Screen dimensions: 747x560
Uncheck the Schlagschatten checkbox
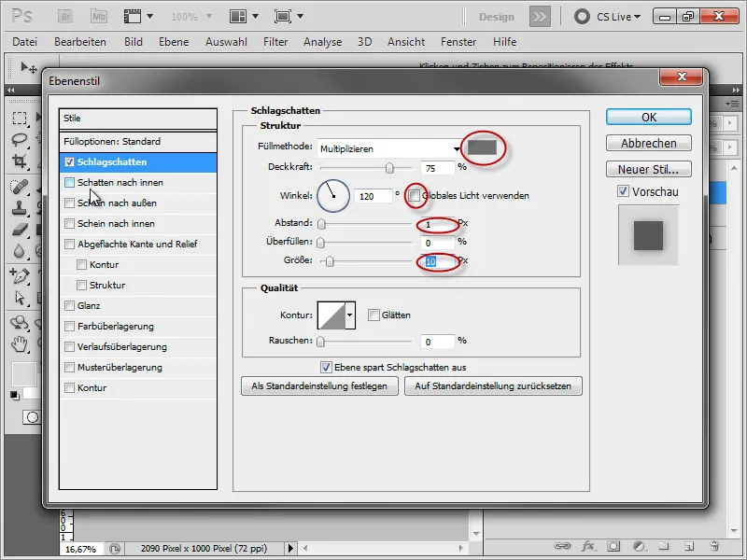click(x=69, y=161)
